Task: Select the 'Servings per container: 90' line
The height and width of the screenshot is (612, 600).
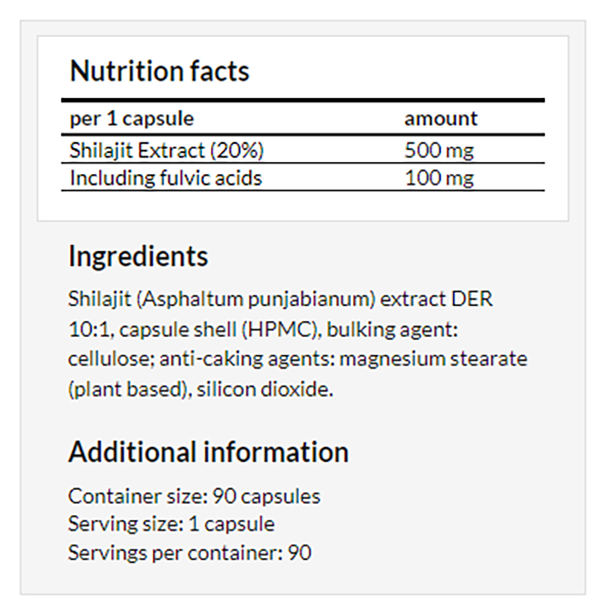Action: point(190,553)
